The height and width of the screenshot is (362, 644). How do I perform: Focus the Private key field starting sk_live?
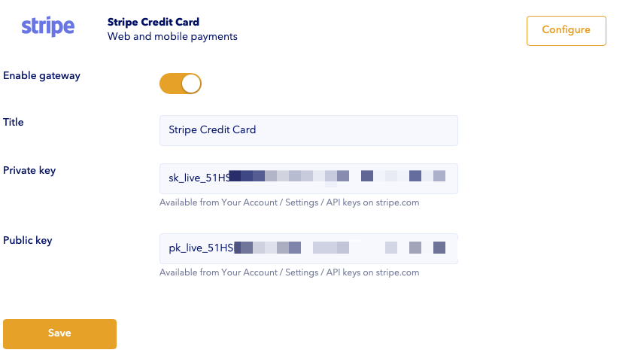click(x=309, y=178)
